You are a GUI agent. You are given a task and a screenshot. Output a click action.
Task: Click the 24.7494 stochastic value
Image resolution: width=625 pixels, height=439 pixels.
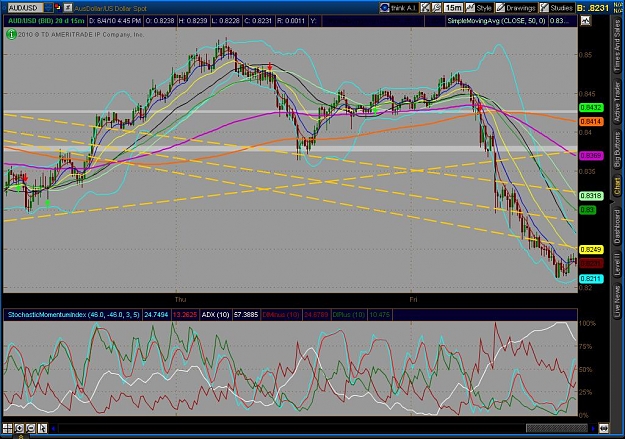pyautogui.click(x=156, y=315)
